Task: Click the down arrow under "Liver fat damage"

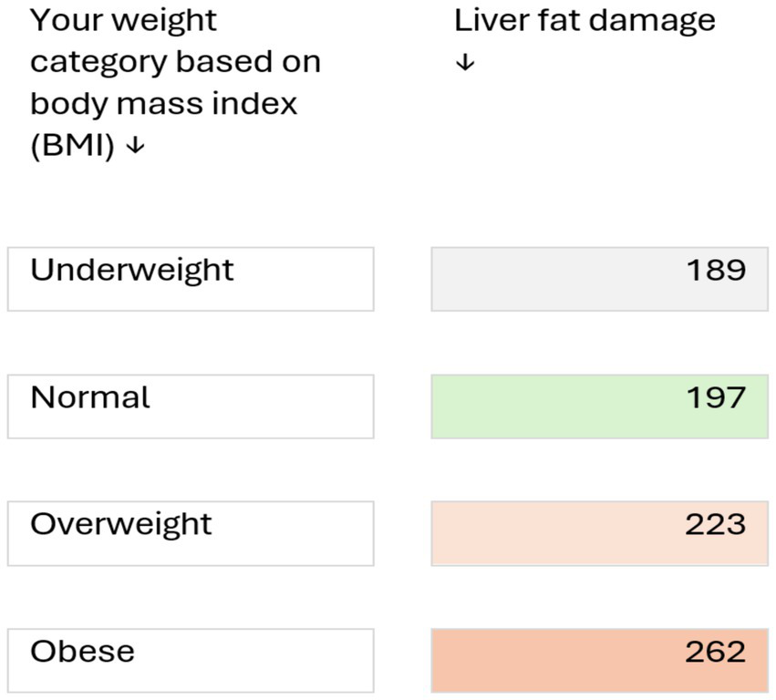Action: (465, 63)
